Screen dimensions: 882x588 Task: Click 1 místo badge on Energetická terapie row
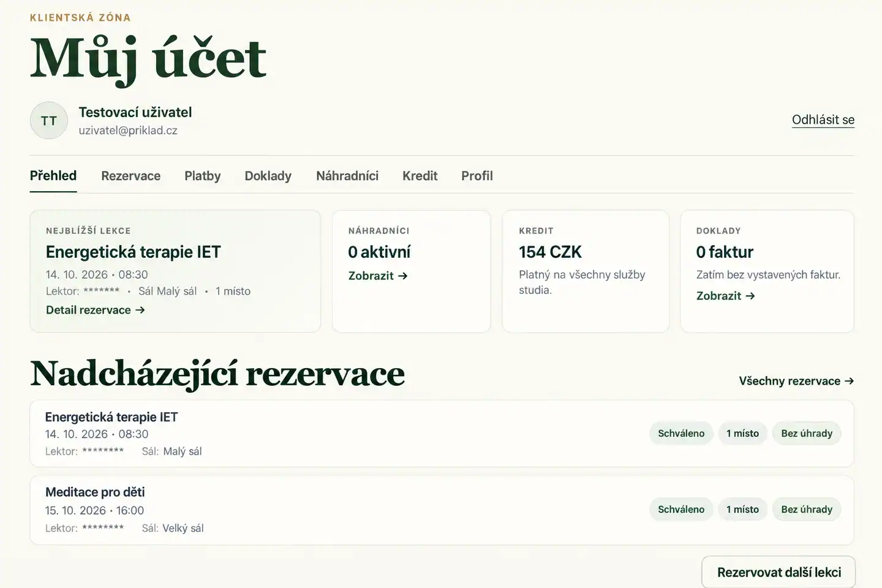coord(742,433)
